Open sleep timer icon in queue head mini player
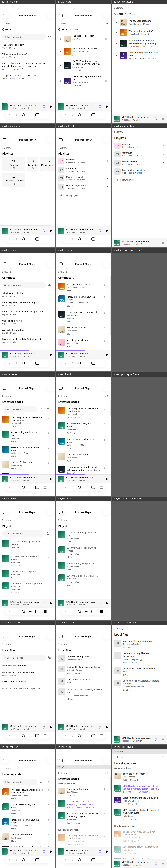Viewport: 167px width, 868px height. (x=100, y=106)
